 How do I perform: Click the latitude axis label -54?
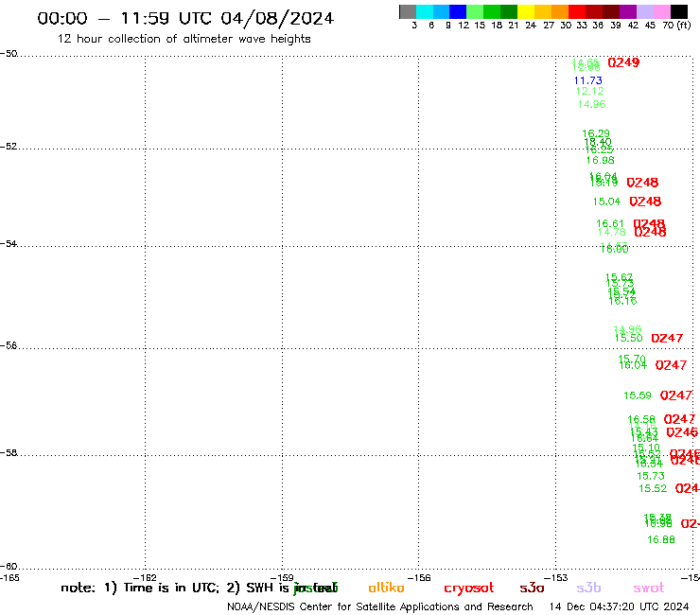pyautogui.click(x=9, y=244)
